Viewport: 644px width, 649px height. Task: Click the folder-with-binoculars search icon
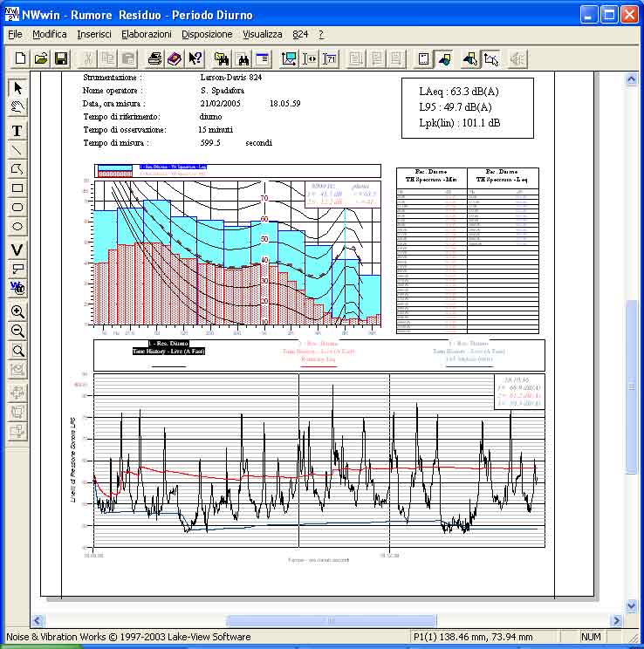(x=222, y=58)
